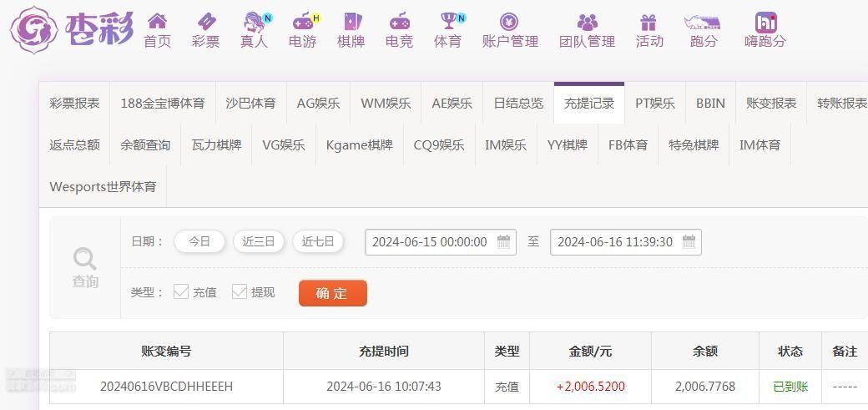The image size is (868, 410).
Task: Click the end date input field
Action: (x=625, y=242)
